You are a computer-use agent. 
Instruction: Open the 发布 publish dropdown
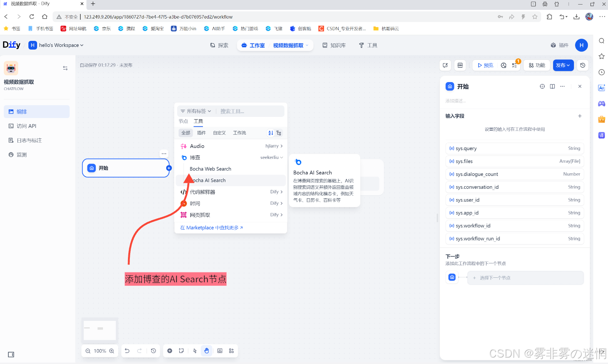point(563,65)
